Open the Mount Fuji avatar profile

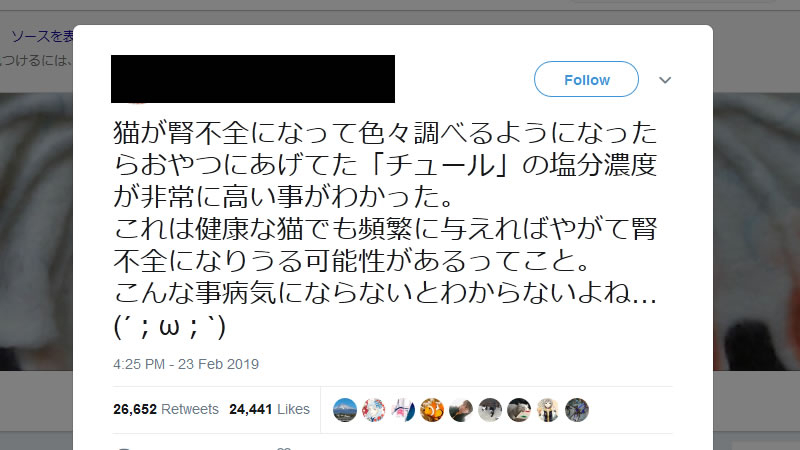pyautogui.click(x=345, y=410)
